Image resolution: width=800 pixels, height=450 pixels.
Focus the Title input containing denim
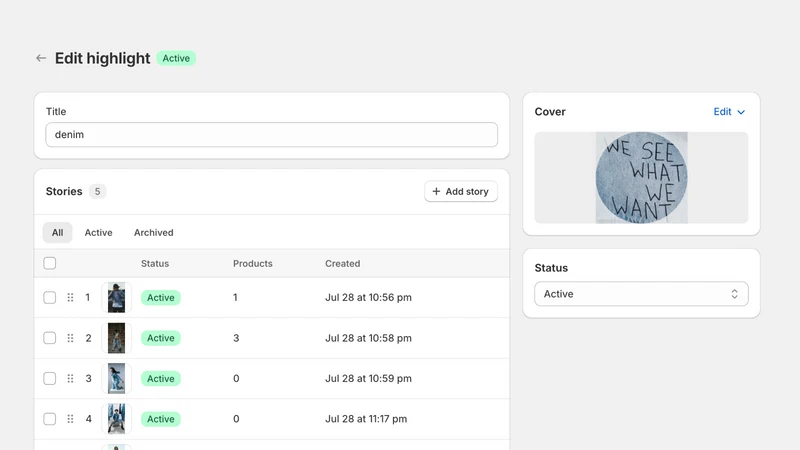click(x=271, y=135)
